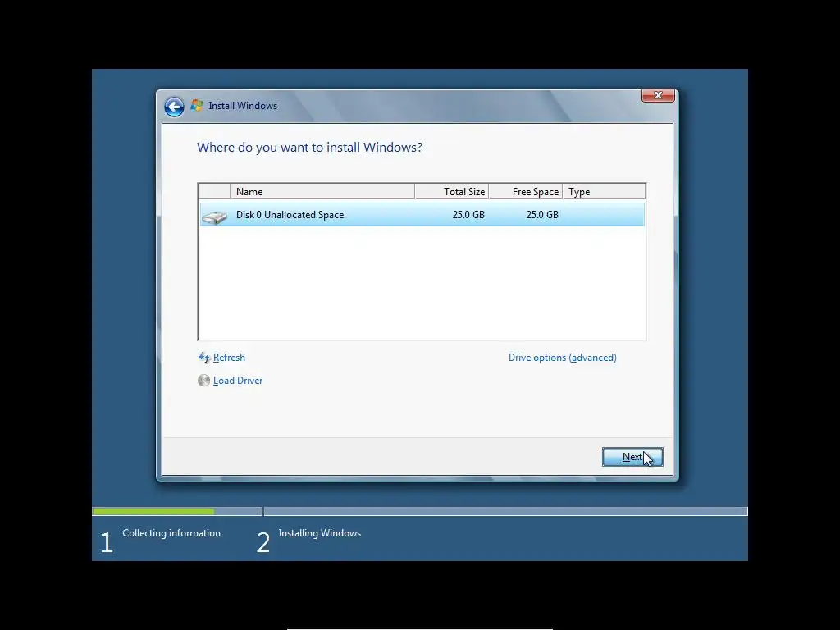Viewport: 840px width, 630px height.
Task: Click the Collecting information progress bar
Action: tap(177, 512)
